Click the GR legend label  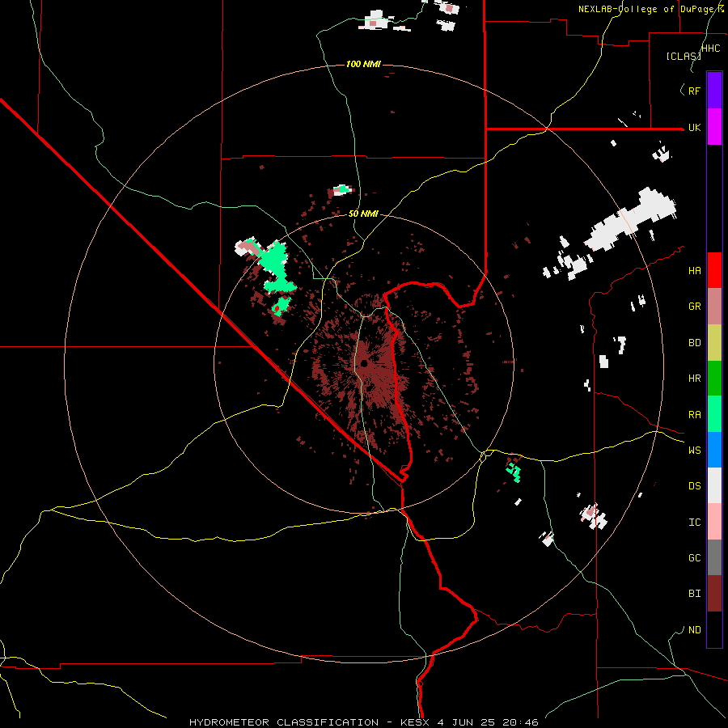click(x=694, y=307)
